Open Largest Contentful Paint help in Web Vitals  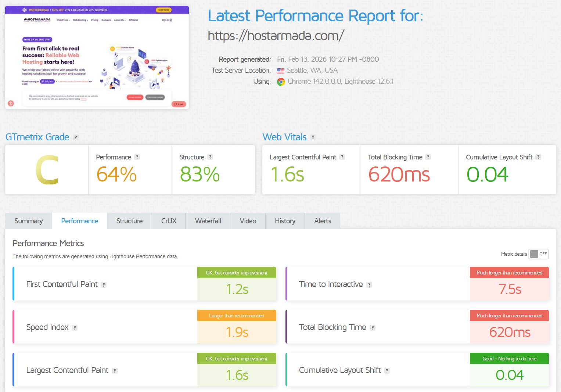(342, 157)
